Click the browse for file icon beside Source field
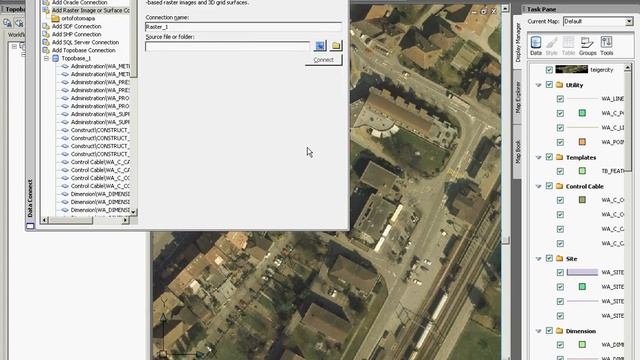The width and height of the screenshot is (640, 360). 320,45
